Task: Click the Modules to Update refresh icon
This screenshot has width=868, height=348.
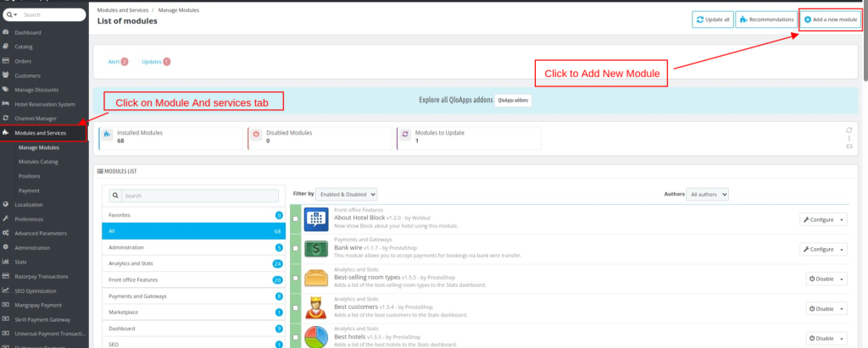Action: 404,134
